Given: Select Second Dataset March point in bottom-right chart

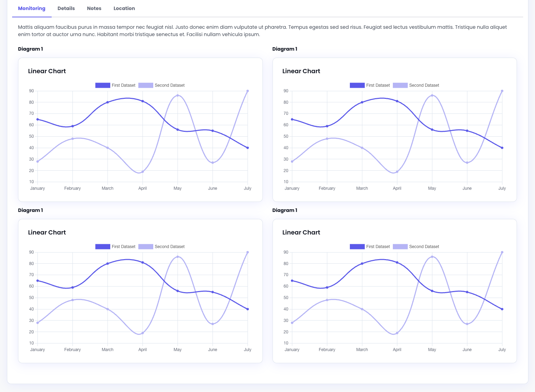Looking at the screenshot, I should (x=362, y=309).
